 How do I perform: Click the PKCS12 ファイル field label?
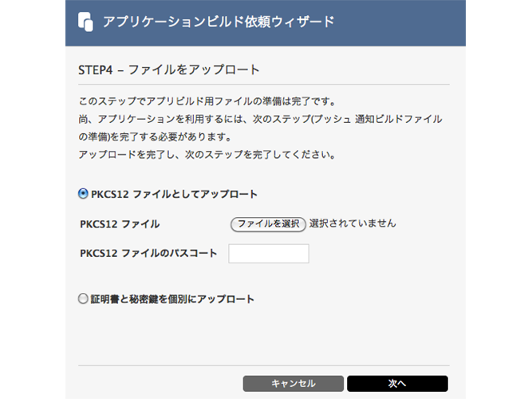coord(120,224)
